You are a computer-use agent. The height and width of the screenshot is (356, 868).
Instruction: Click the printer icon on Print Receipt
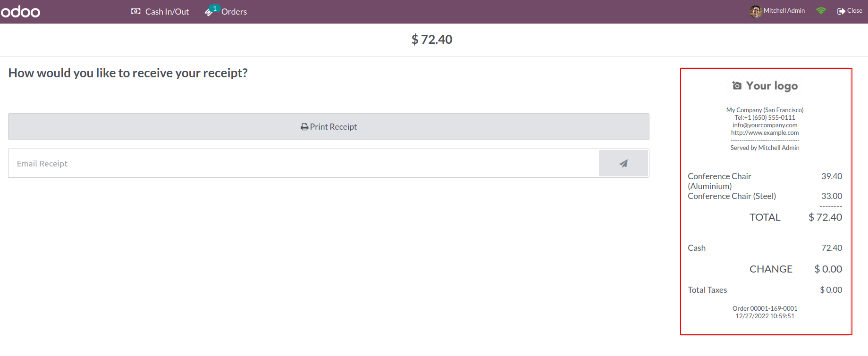(x=304, y=127)
